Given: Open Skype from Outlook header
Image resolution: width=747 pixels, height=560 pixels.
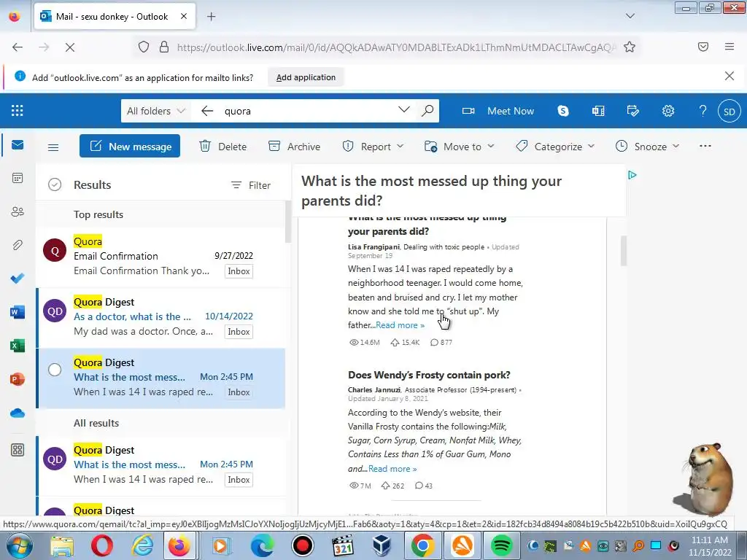Looking at the screenshot, I should [563, 111].
